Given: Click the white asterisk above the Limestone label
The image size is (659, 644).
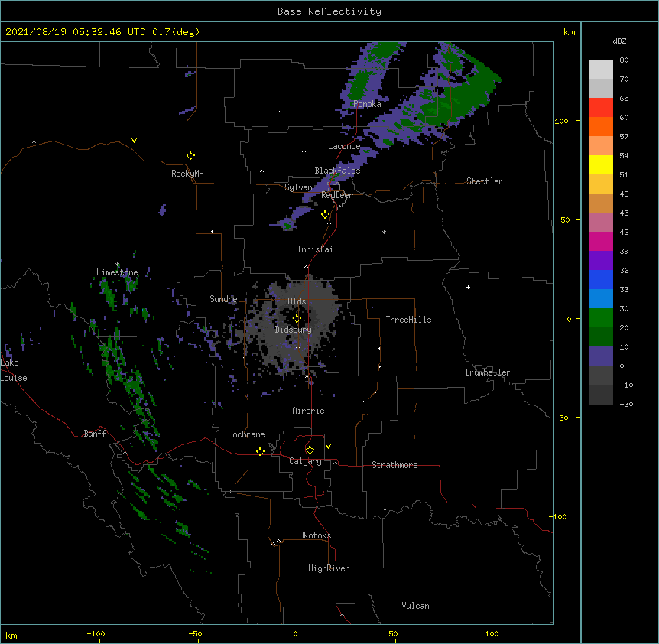Looking at the screenshot, I should click(118, 265).
